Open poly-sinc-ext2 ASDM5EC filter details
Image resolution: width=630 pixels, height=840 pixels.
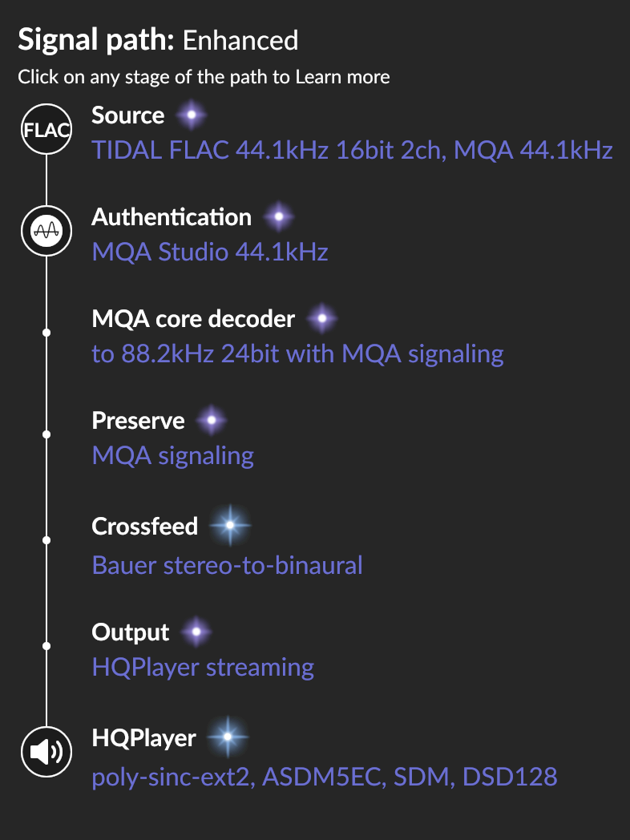(x=324, y=777)
